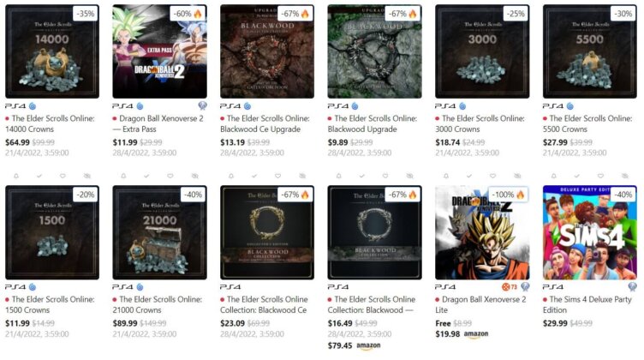Click the heart icon above Sims 4 cover
Screen dimensions: 644x360
click(600, 176)
